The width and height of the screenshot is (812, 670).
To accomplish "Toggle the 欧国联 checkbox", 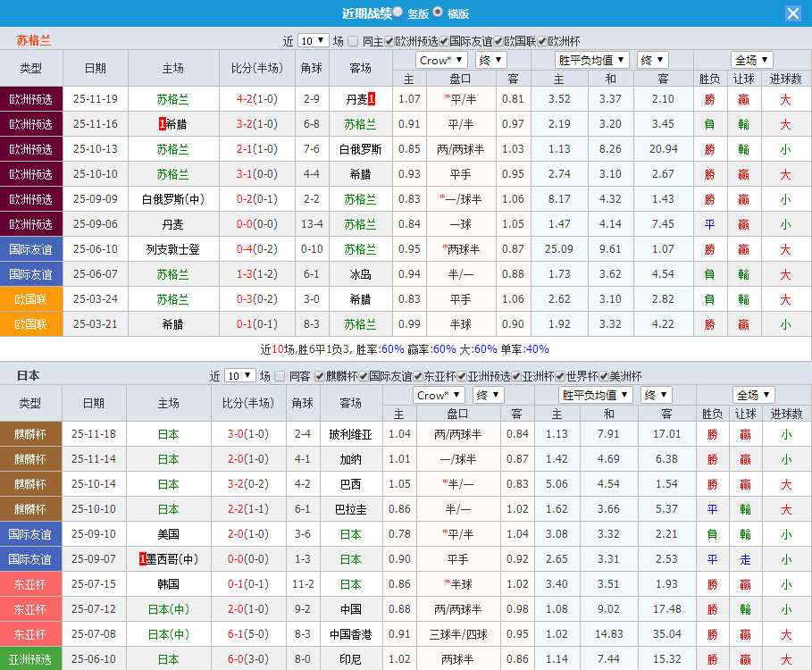I will click(498, 40).
